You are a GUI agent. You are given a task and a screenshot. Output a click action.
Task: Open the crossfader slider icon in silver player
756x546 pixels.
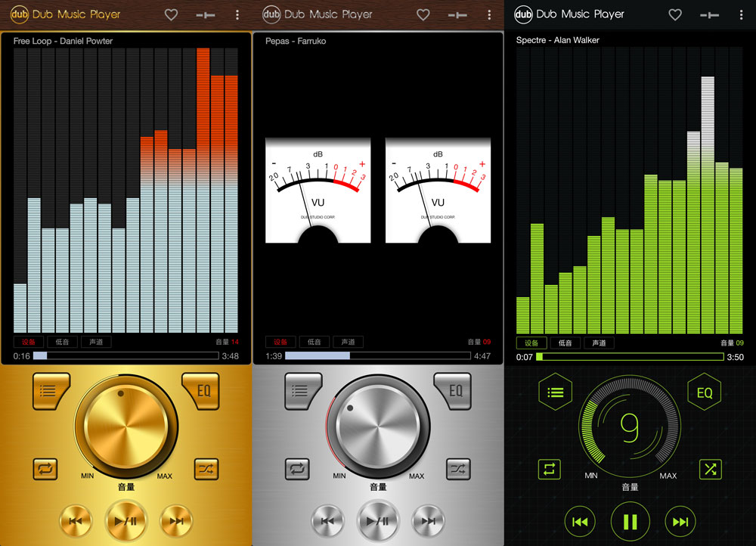tap(457, 15)
